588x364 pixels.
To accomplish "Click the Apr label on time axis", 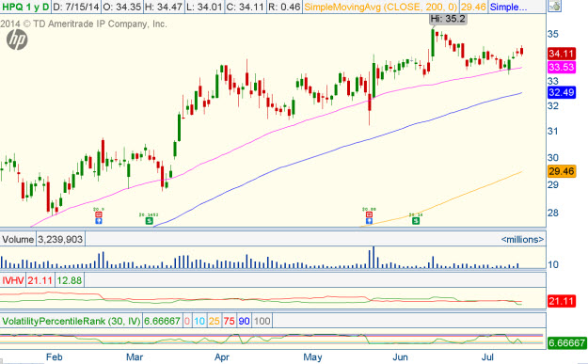I will click(222, 357).
